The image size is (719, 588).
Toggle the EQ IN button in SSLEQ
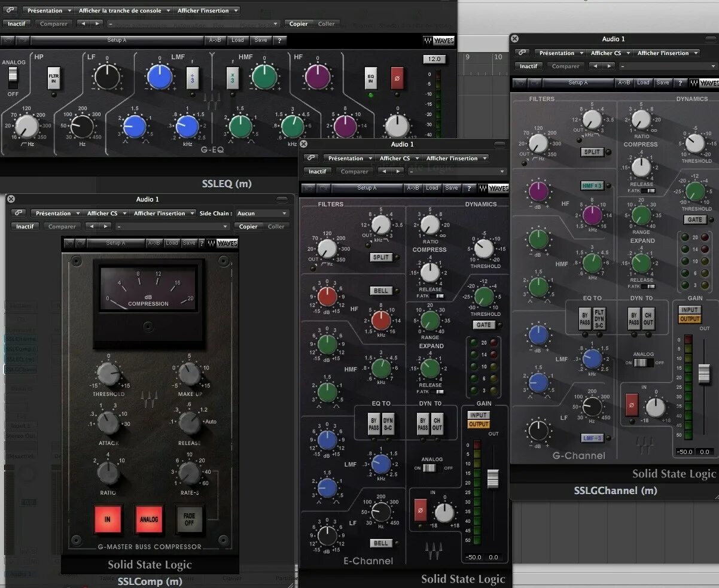tap(371, 78)
